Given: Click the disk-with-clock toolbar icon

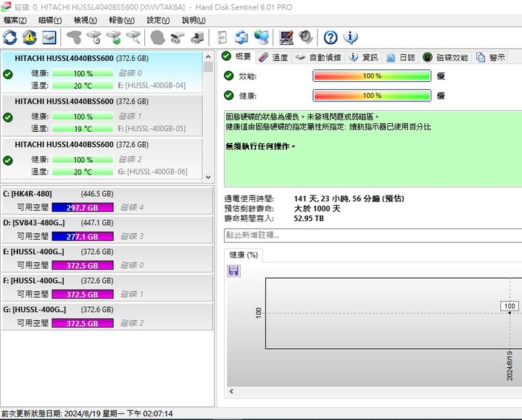Looking at the screenshot, I should (x=94, y=37).
